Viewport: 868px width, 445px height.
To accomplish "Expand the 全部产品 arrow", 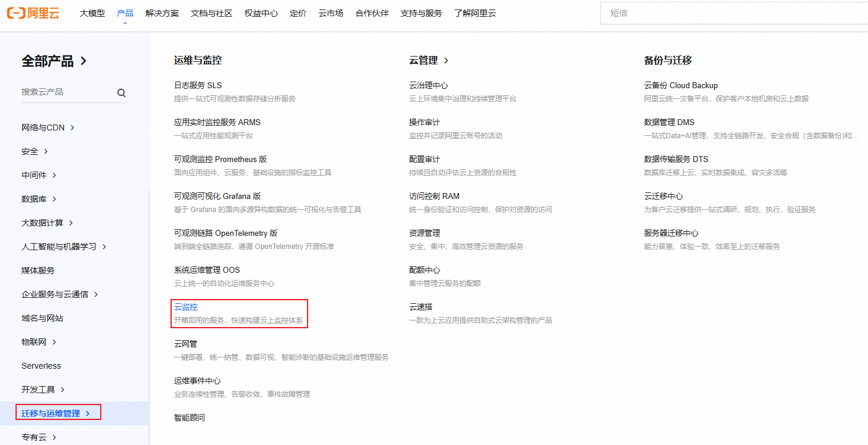I will coord(83,61).
